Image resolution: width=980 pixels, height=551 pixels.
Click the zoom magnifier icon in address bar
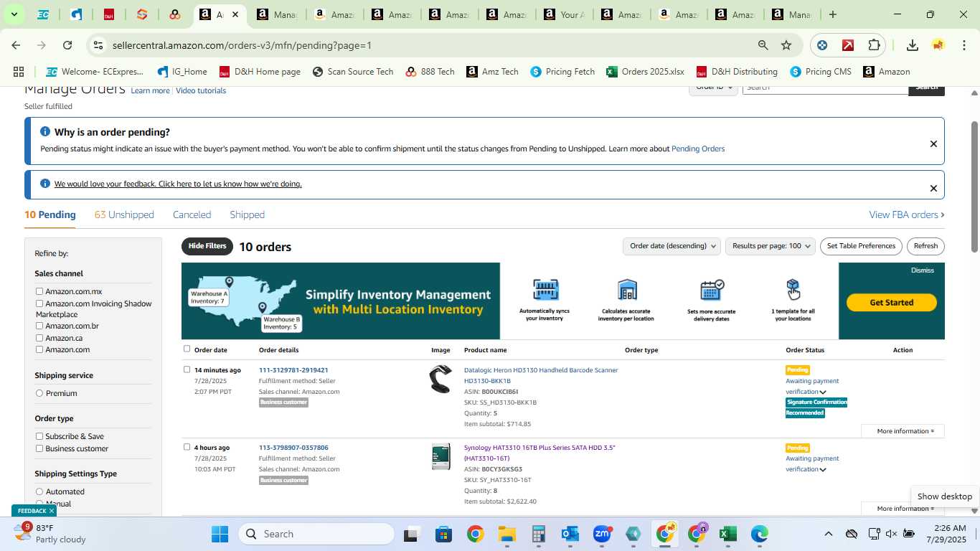coord(763,45)
